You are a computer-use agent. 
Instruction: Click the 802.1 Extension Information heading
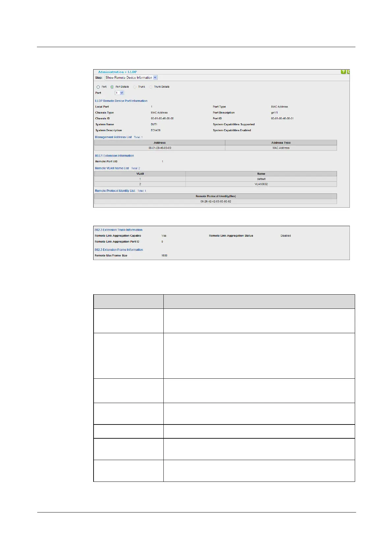click(x=114, y=156)
